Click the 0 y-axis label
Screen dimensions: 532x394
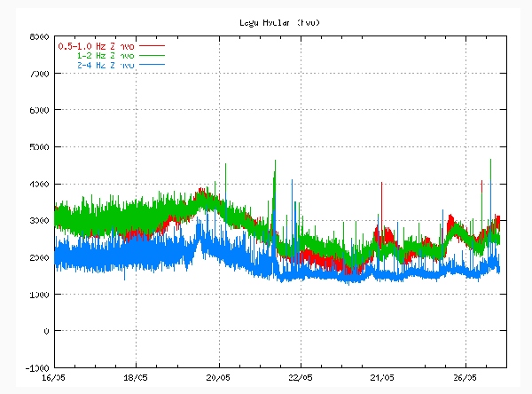(x=45, y=331)
